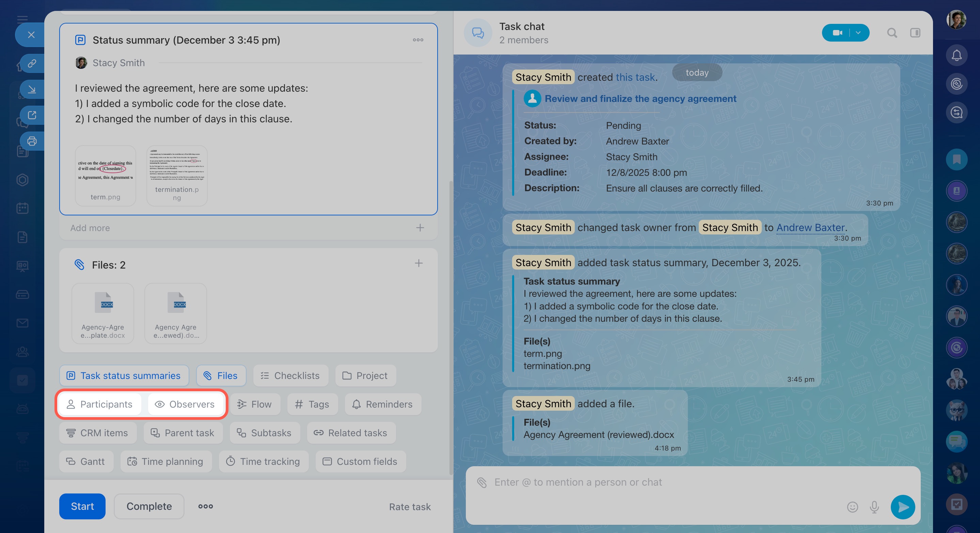Toggle the chat sidebar panel
980x533 pixels.
click(x=915, y=33)
